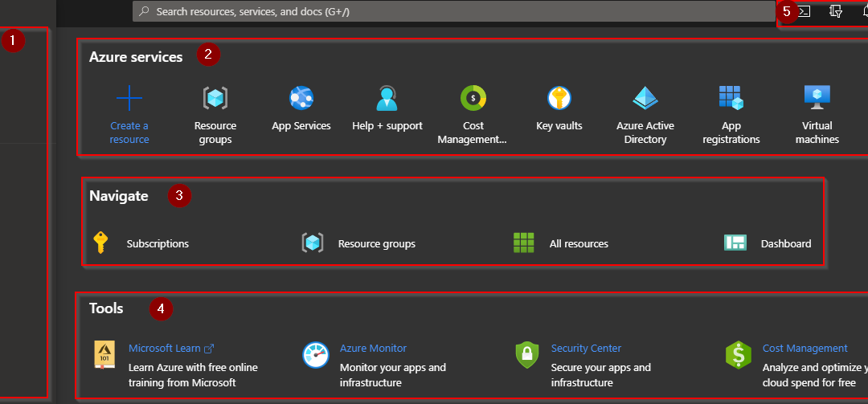Image resolution: width=868 pixels, height=404 pixels.
Task: Click the Create a resource plus icon
Action: pyautogui.click(x=129, y=99)
